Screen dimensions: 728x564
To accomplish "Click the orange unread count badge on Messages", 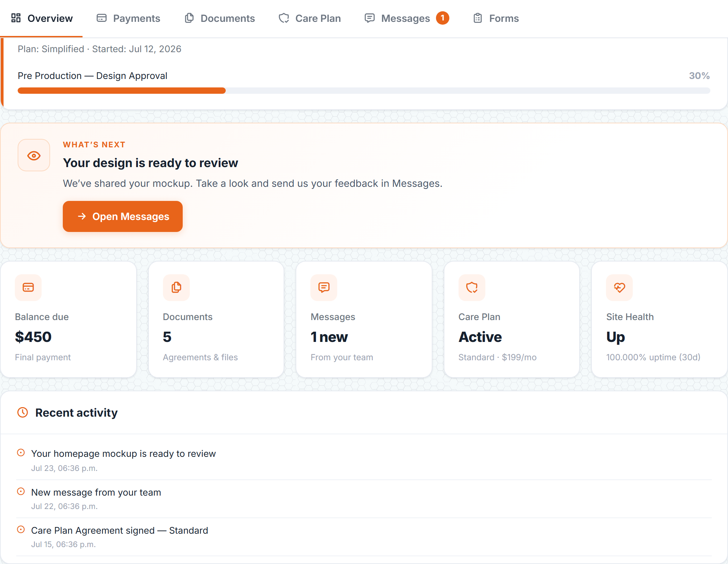I will point(442,18).
